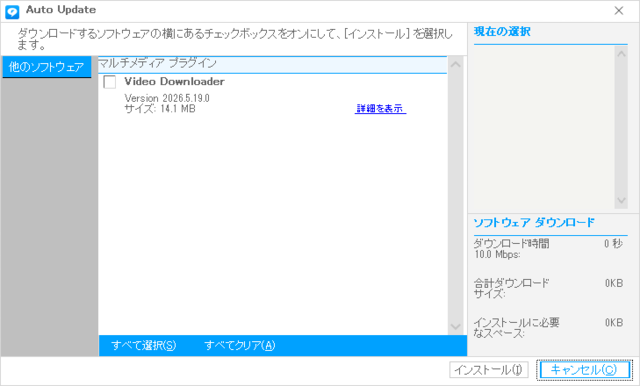
Task: Click software list scroll down arrow
Action: coord(456,326)
